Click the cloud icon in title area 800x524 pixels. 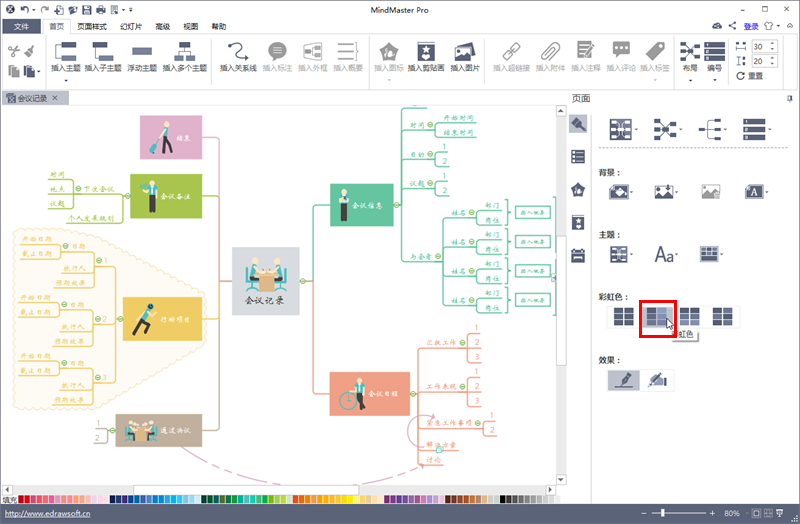[x=717, y=26]
